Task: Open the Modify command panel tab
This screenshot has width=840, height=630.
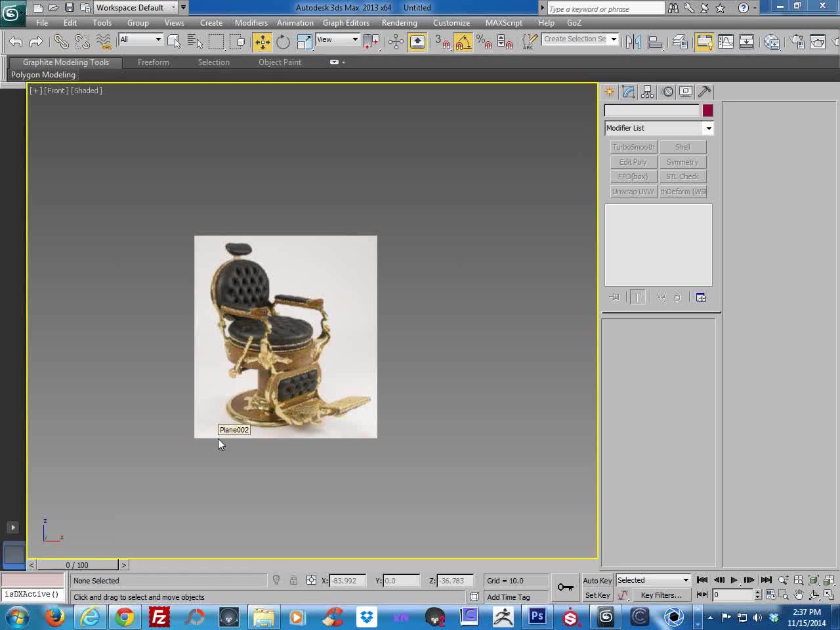Action: coord(629,92)
